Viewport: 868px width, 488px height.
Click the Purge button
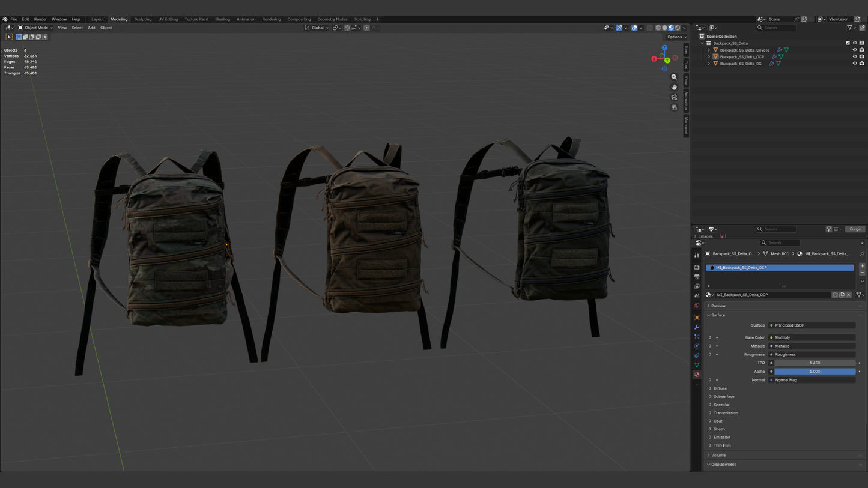(x=855, y=229)
